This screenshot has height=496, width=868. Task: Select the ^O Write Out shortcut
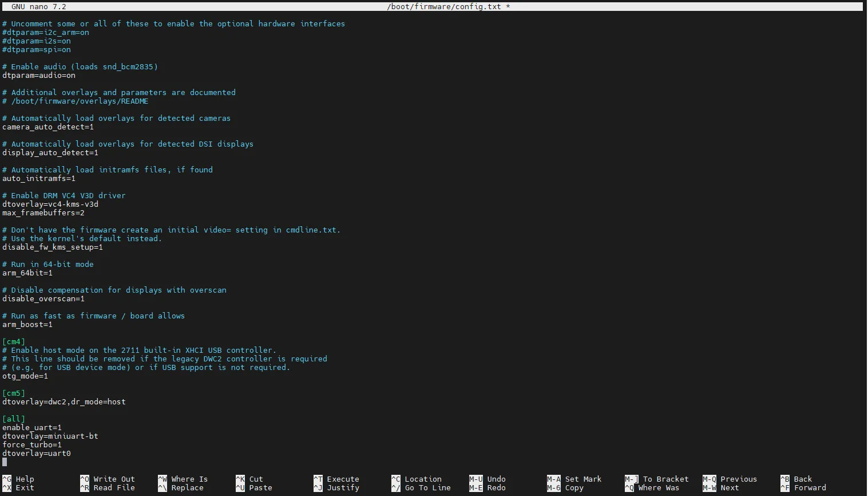click(108, 479)
